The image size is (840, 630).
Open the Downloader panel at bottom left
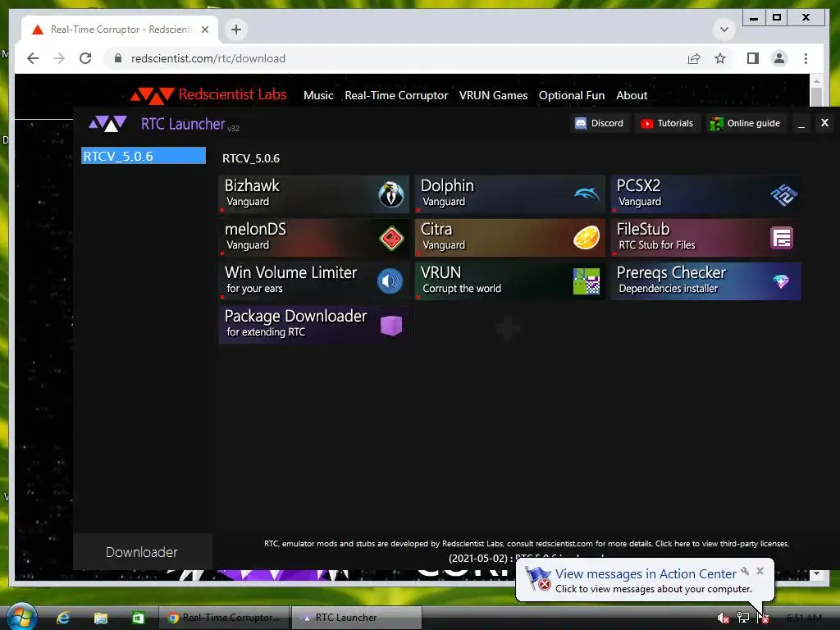[142, 552]
